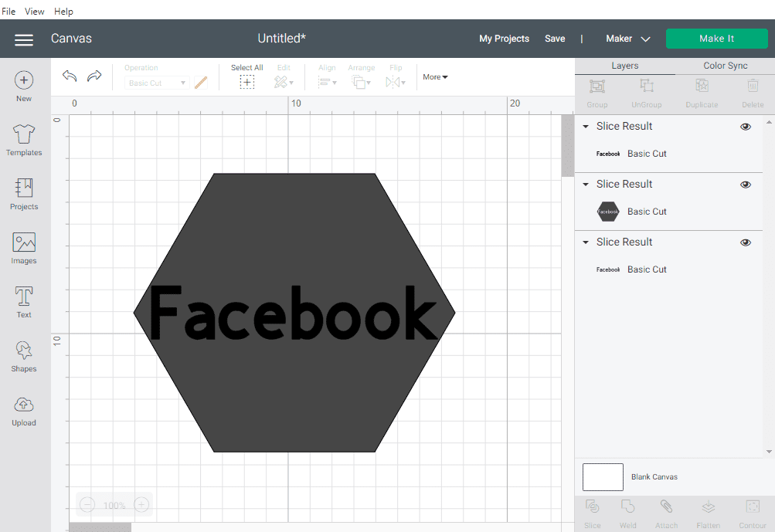Click the Upload cloud icon
This screenshot has width=775, height=532.
click(x=24, y=405)
